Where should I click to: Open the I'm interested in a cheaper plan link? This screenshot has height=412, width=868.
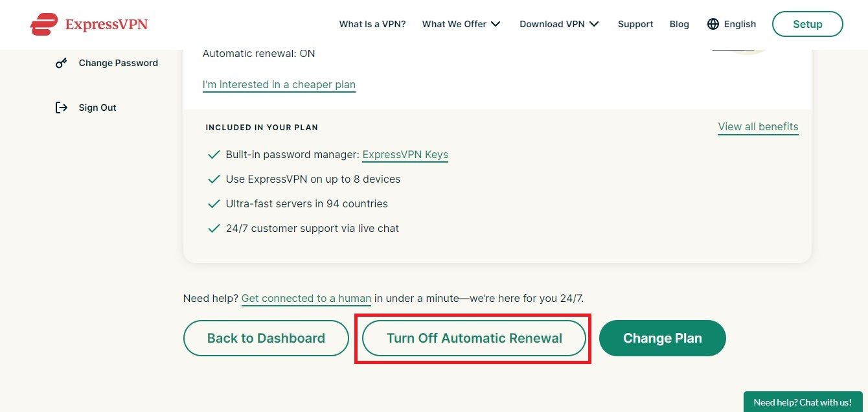tap(279, 84)
